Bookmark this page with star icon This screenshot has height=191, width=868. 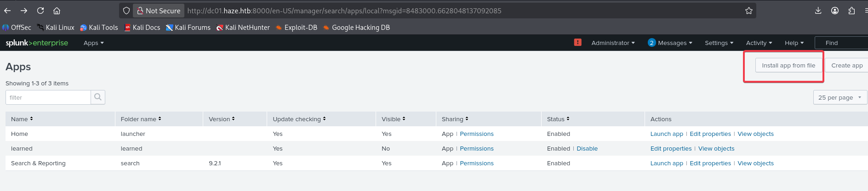(748, 11)
